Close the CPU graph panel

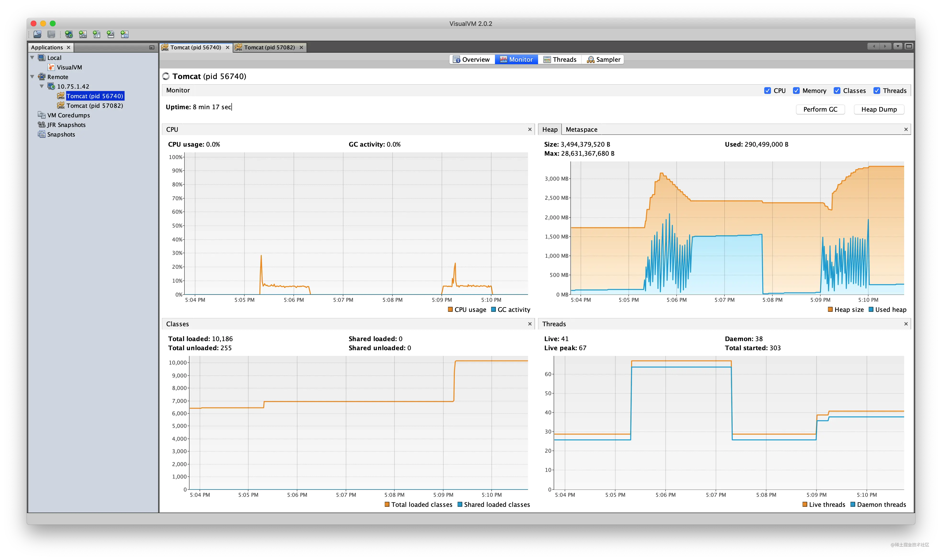tap(530, 129)
